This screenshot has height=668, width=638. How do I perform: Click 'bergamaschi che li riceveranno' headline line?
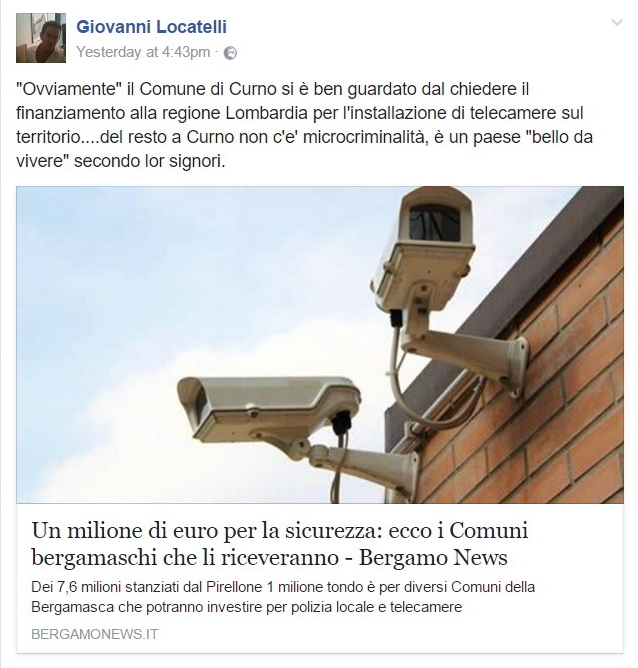[x=185, y=557]
